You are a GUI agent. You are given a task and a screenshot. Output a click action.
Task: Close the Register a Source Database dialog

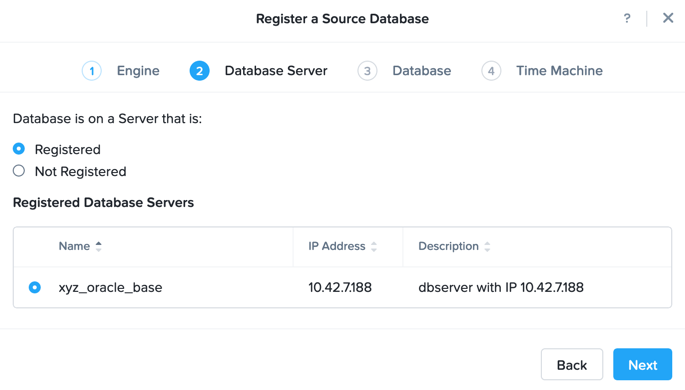pyautogui.click(x=668, y=18)
